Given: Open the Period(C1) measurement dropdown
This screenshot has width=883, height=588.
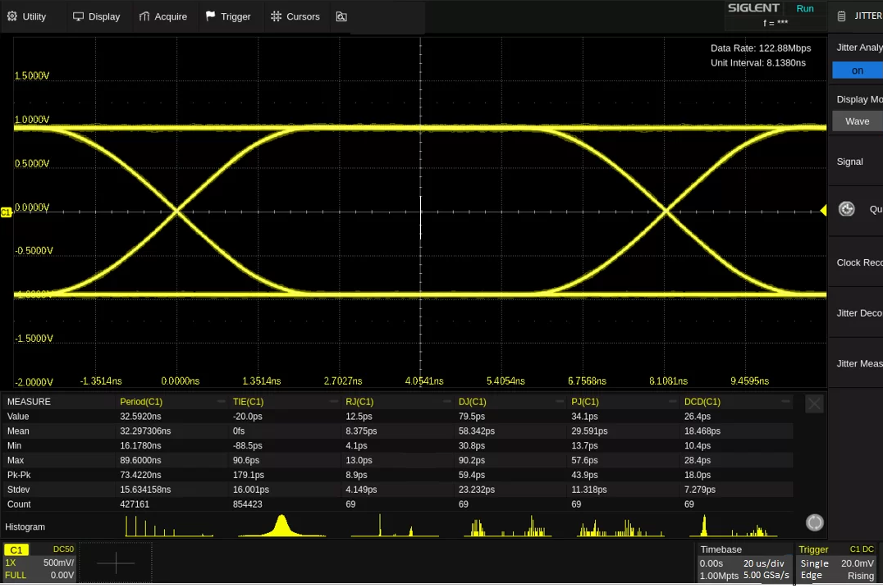Looking at the screenshot, I should (x=220, y=402).
